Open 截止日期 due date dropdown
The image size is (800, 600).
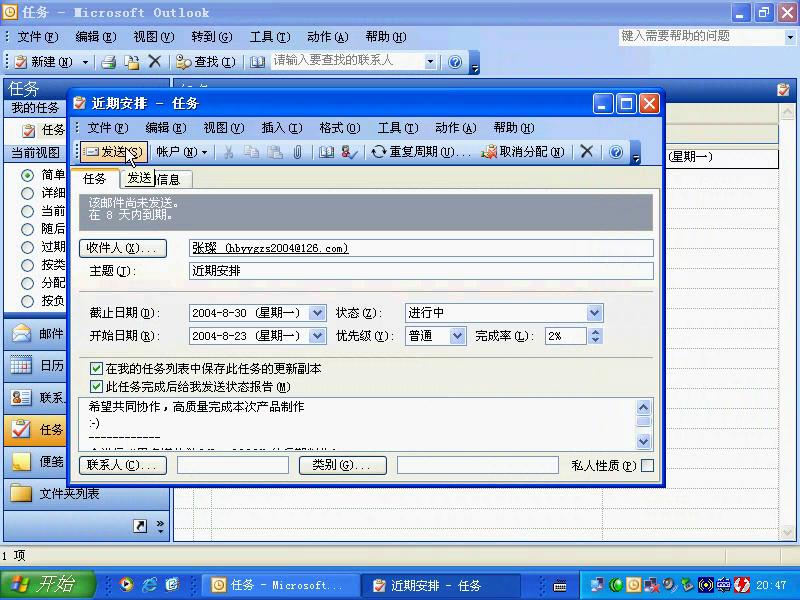317,313
